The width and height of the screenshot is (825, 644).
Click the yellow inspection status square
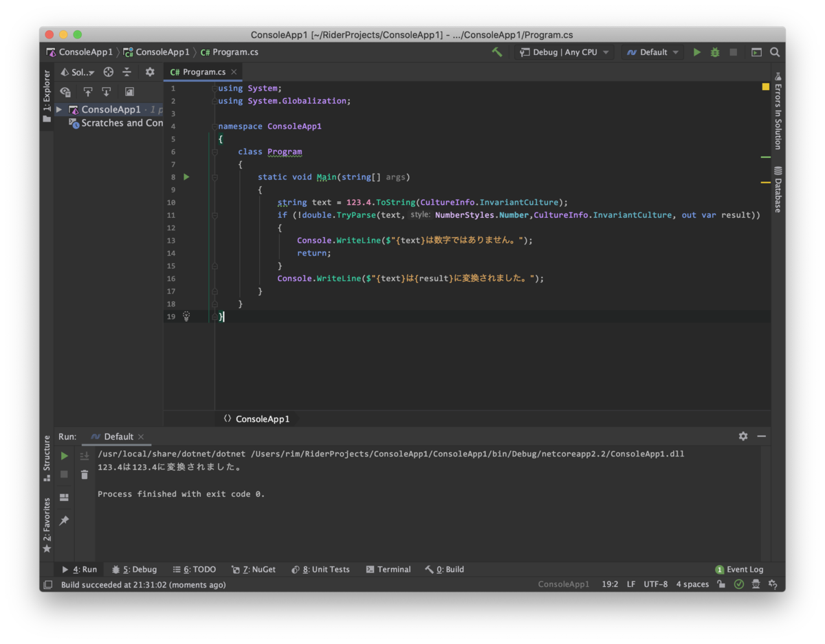pos(765,87)
